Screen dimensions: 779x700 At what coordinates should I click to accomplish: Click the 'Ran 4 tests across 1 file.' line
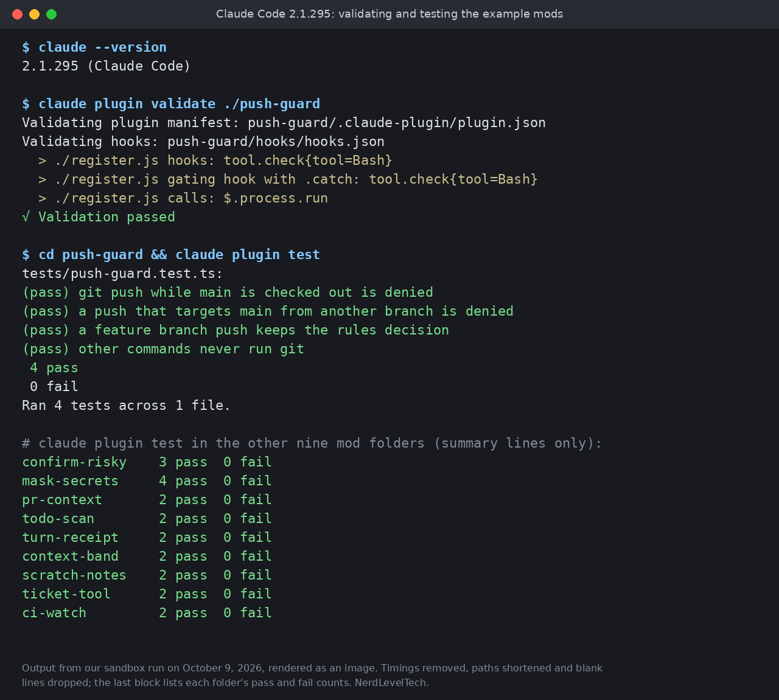pyautogui.click(x=127, y=406)
